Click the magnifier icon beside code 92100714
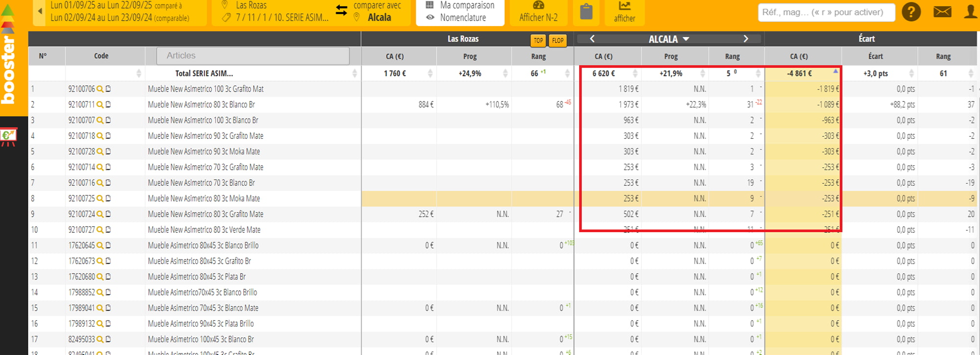 tap(100, 167)
